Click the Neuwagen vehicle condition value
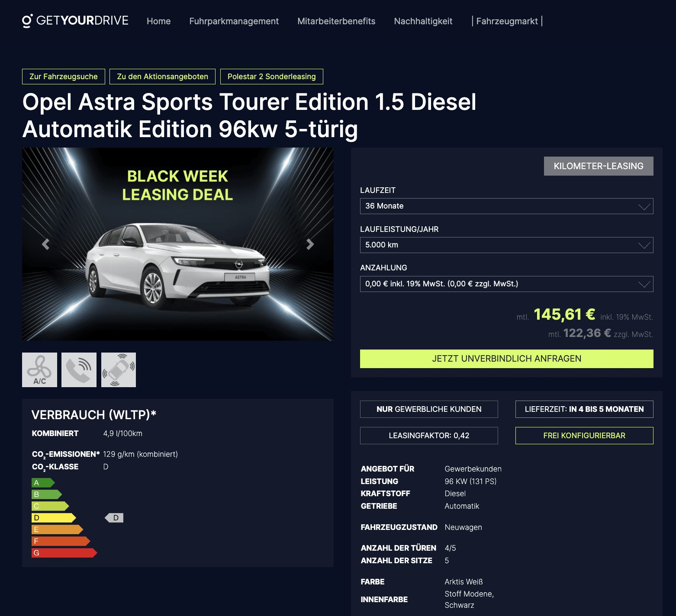Image resolution: width=676 pixels, height=616 pixels. pyautogui.click(x=463, y=527)
